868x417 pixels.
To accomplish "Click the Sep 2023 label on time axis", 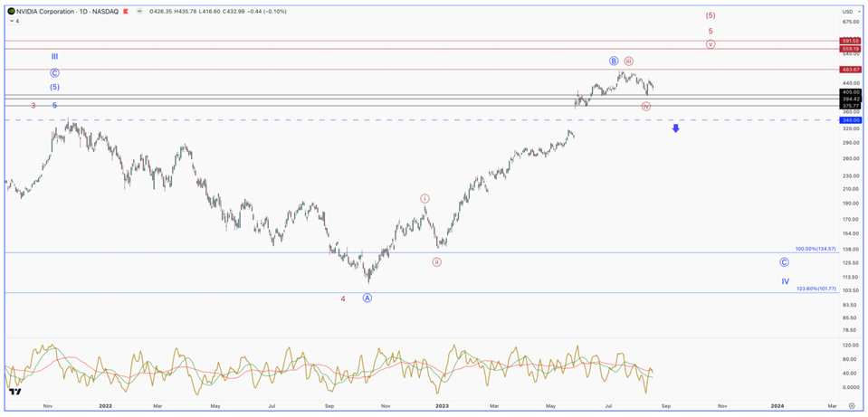I will click(x=665, y=405).
